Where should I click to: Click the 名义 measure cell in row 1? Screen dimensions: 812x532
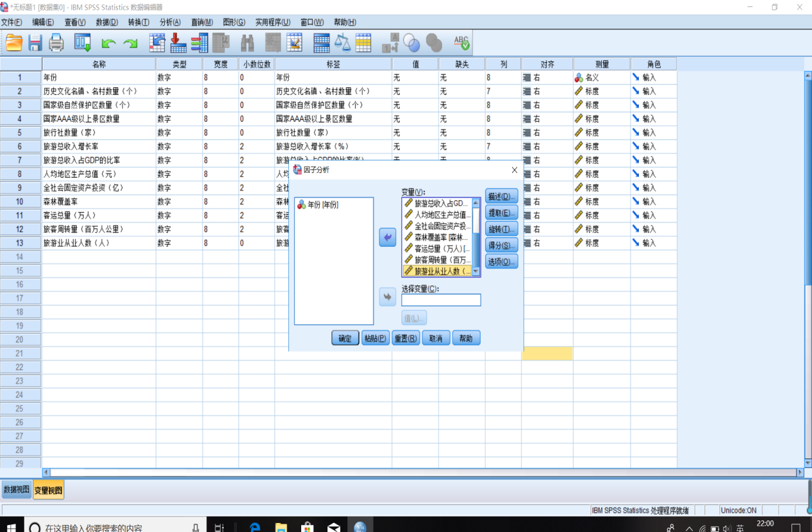point(602,77)
